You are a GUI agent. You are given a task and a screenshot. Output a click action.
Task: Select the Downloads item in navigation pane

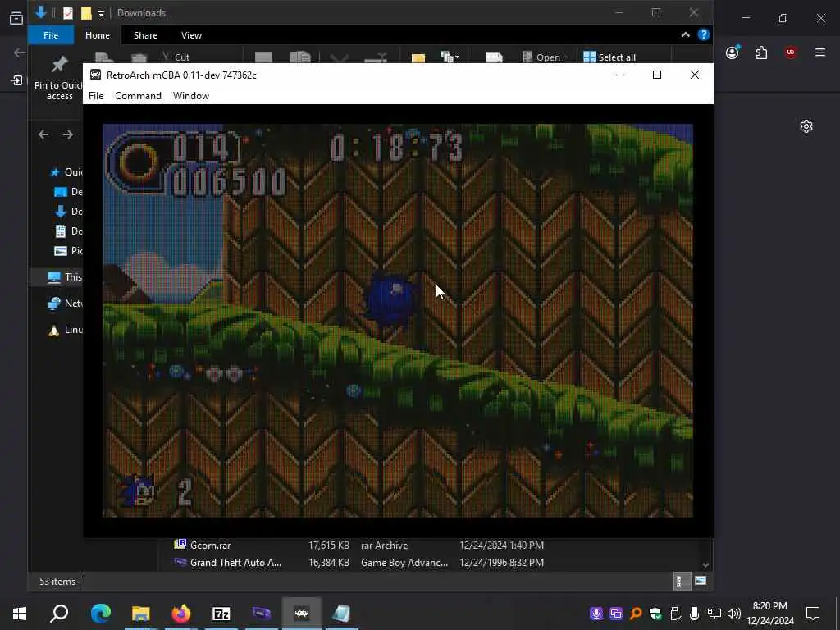(69, 212)
